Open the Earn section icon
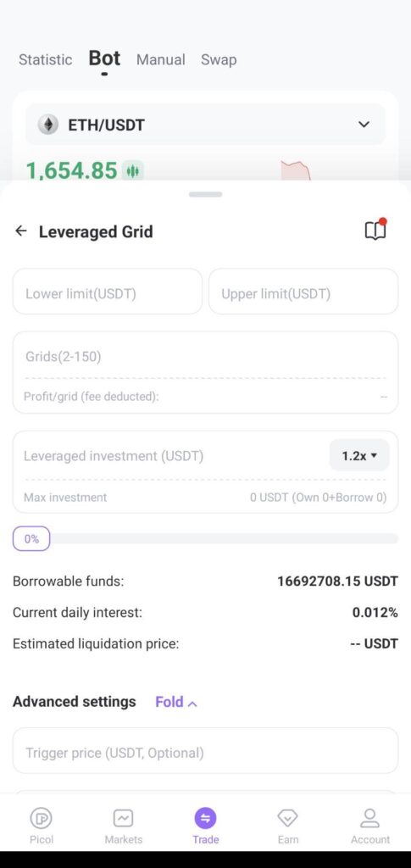 pos(287,818)
